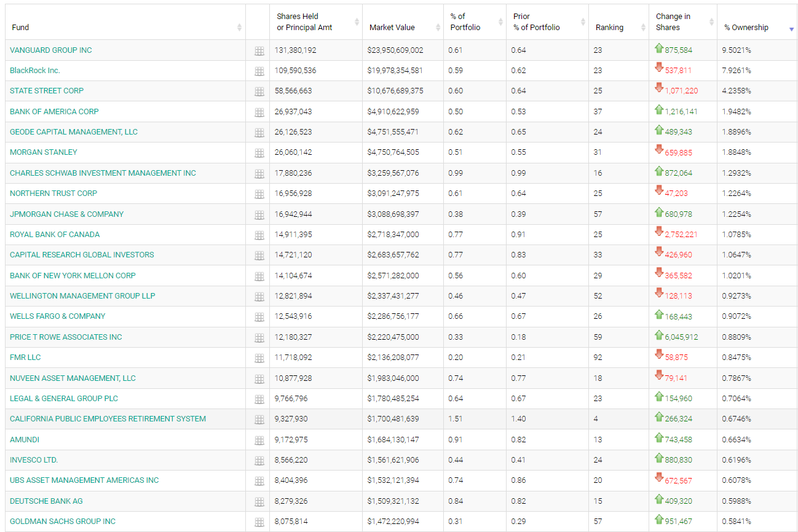This screenshot has width=798, height=532.
Task: Sort by Shares Held or Principal Amt
Action: tap(316, 22)
